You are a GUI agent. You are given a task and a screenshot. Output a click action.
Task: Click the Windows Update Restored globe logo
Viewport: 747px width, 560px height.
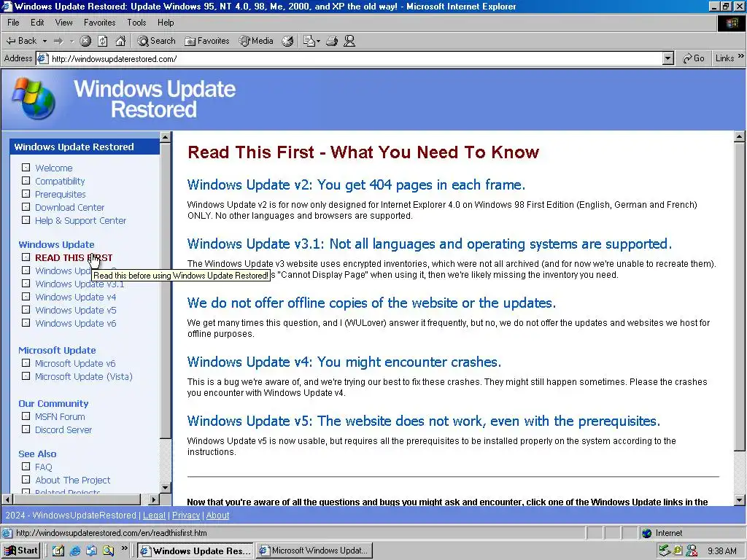(34, 98)
